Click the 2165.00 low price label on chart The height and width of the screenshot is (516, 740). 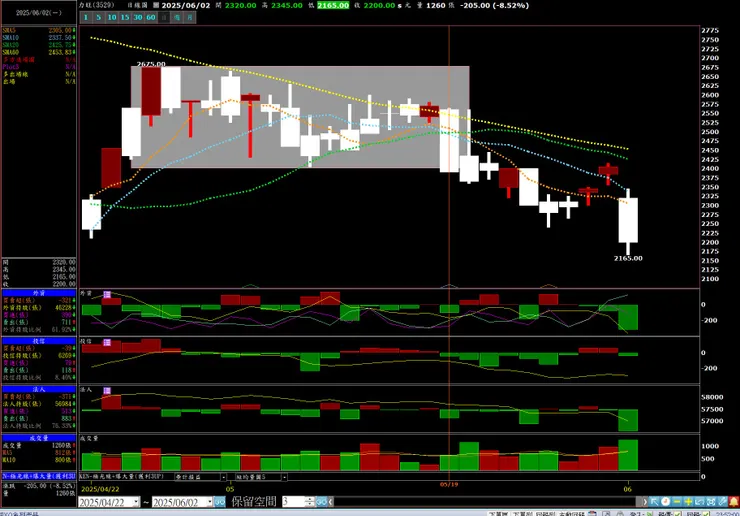(628, 258)
